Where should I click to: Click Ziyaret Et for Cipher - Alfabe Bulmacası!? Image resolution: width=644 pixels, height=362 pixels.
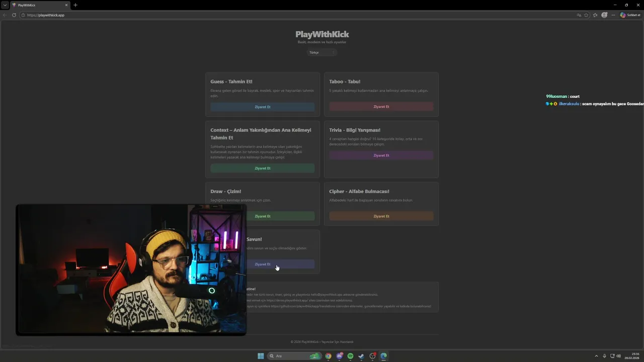[x=381, y=216]
